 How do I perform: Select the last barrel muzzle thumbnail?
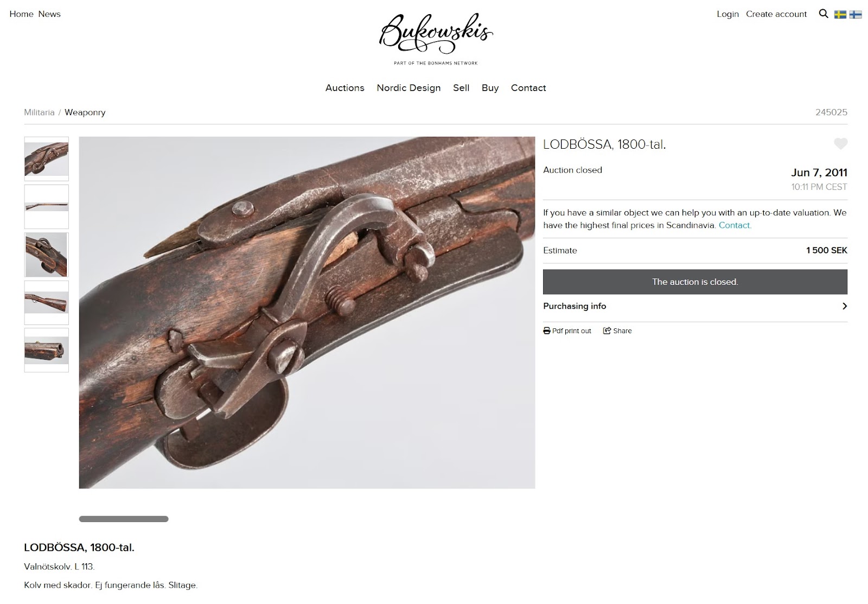click(x=47, y=350)
